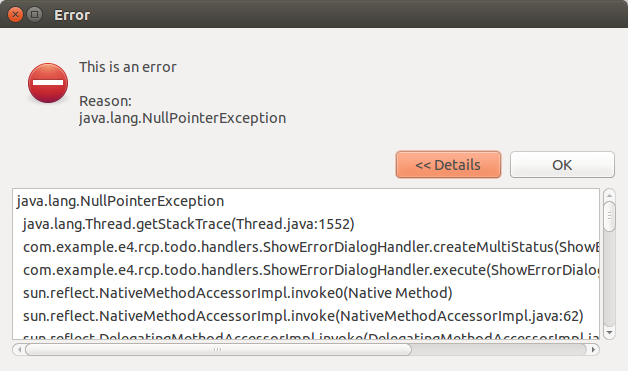
Task: Click the horizontal scrollbar left arrow
Action: [x=19, y=349]
